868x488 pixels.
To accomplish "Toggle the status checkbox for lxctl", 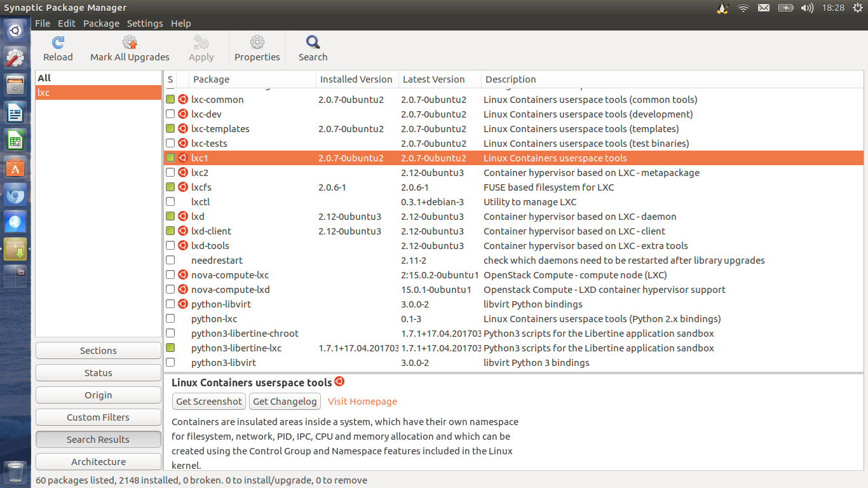I will 170,201.
